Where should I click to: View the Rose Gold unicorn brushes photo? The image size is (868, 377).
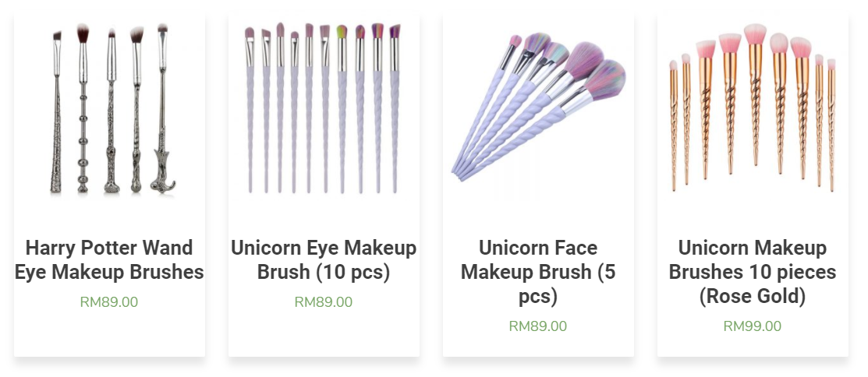pyautogui.click(x=753, y=107)
